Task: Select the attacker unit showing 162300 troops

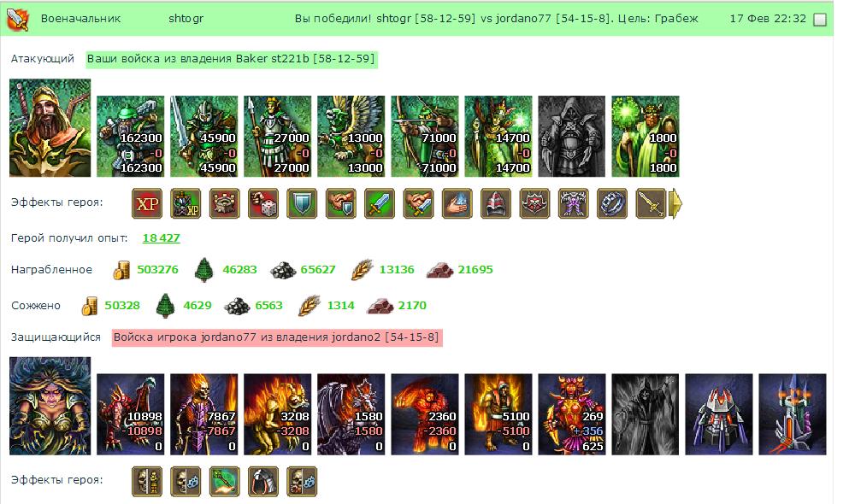Action: (x=130, y=136)
